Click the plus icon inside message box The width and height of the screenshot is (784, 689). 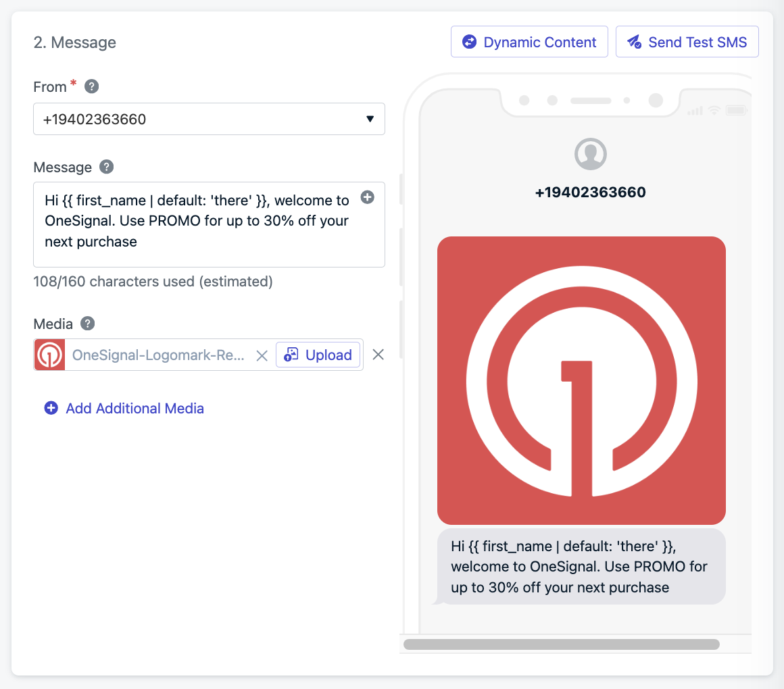(368, 197)
